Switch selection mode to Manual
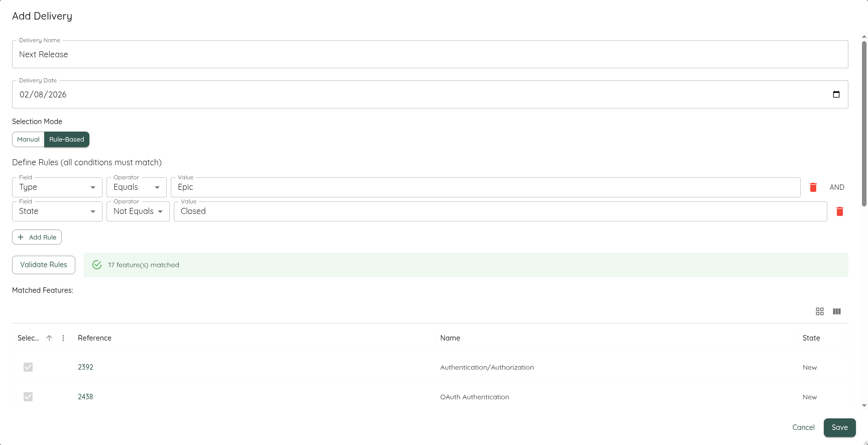The width and height of the screenshot is (868, 445). pos(28,139)
